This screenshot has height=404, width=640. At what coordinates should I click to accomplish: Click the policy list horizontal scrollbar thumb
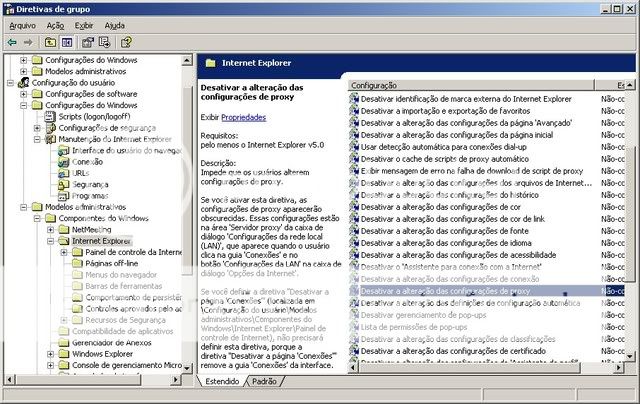tap(469, 368)
